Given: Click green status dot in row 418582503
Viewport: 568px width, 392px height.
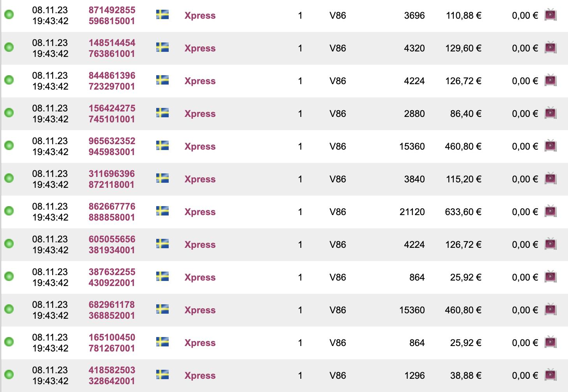Looking at the screenshot, I should pyautogui.click(x=9, y=375).
